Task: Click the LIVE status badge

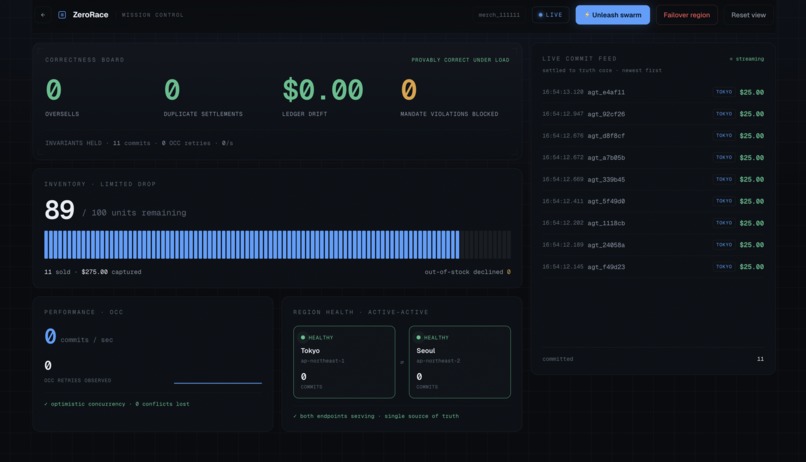Action: tap(550, 15)
